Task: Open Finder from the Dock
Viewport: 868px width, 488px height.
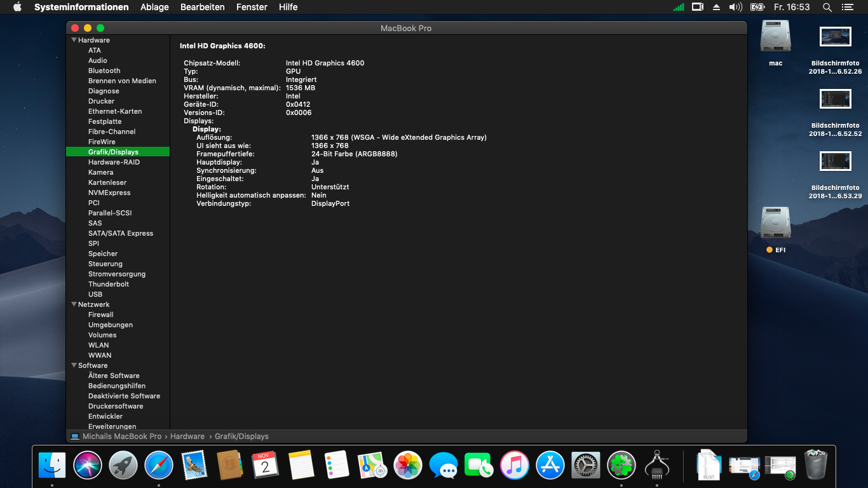Action: (x=52, y=465)
